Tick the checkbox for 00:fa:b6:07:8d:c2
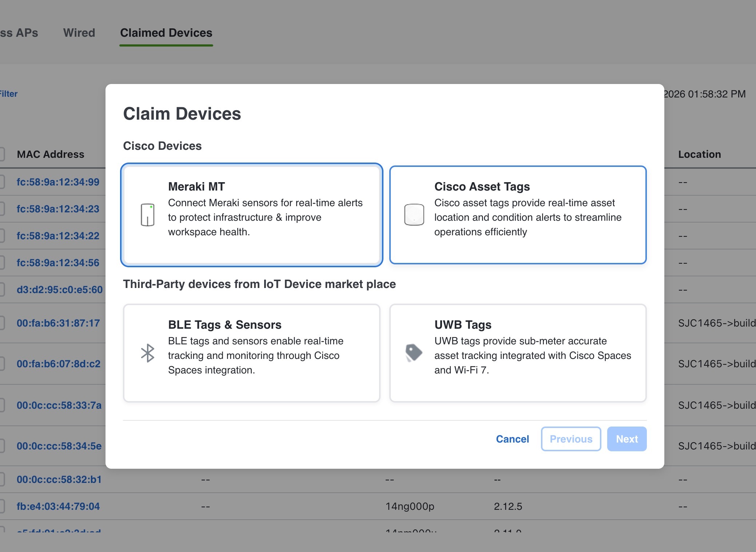Screen dimensions: 756x552 pos(1,364)
